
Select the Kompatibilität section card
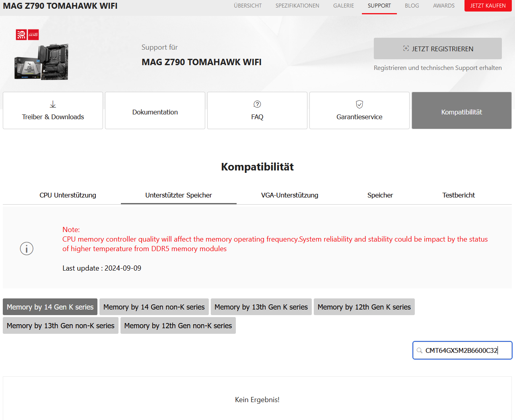(462, 110)
